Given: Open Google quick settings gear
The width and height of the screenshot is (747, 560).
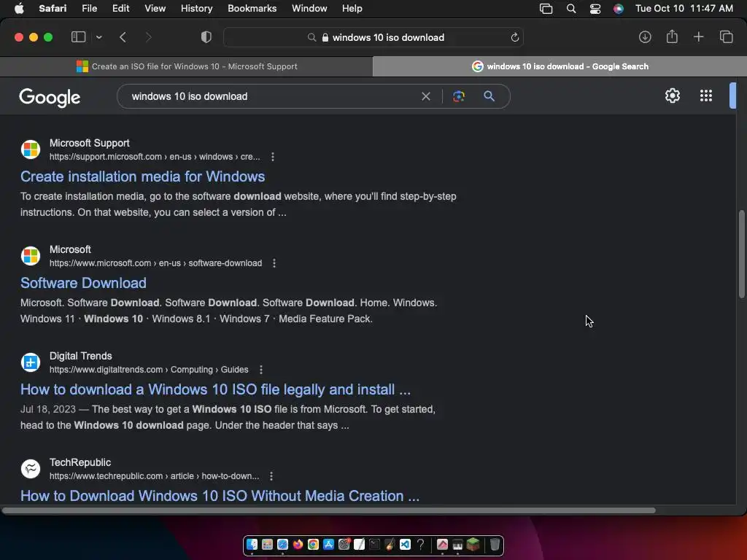Looking at the screenshot, I should (672, 96).
